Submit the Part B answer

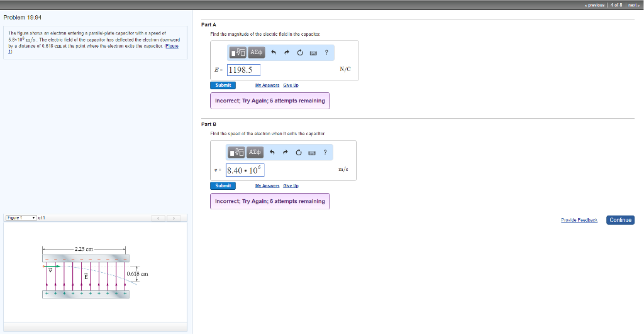click(223, 185)
